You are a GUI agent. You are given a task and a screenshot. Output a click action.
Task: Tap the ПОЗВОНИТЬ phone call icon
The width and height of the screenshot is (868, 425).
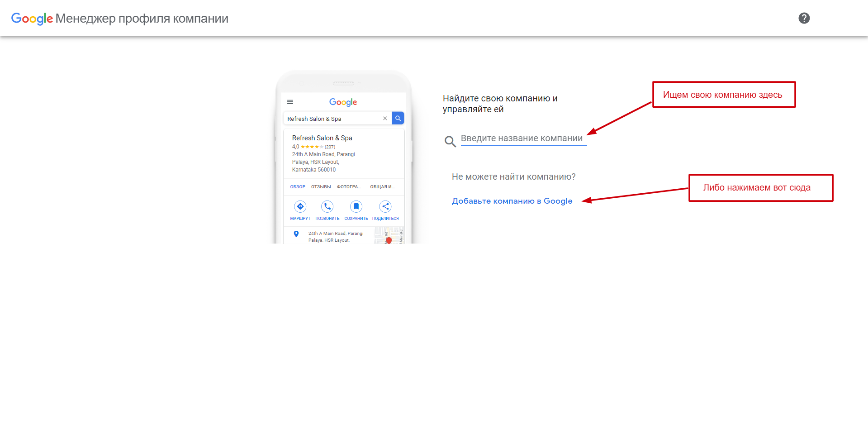(327, 207)
